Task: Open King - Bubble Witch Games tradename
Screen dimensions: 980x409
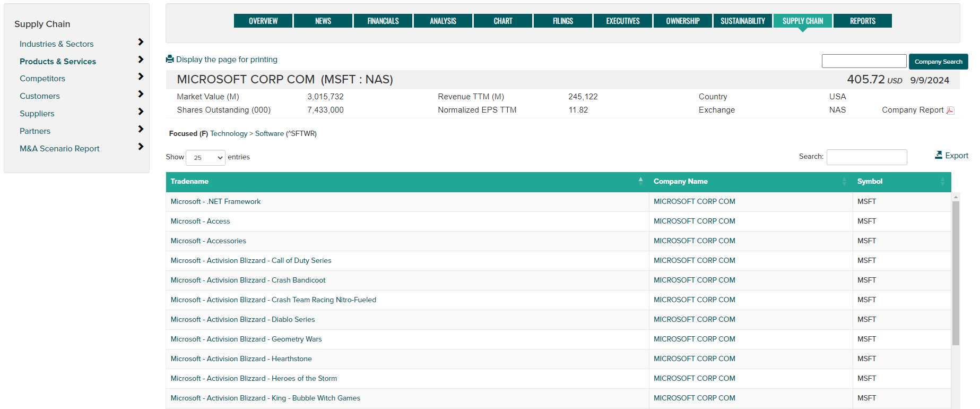Action: click(265, 398)
